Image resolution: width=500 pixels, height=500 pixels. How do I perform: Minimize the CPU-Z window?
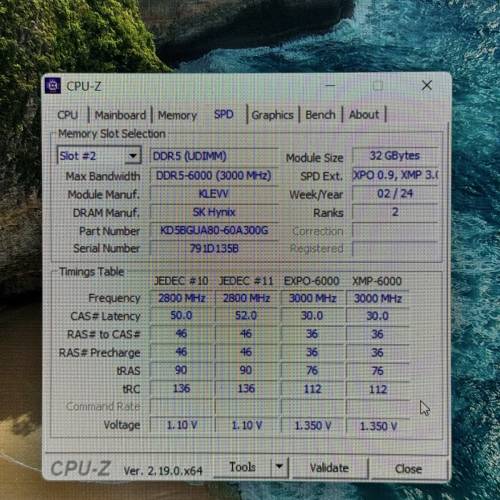point(330,85)
